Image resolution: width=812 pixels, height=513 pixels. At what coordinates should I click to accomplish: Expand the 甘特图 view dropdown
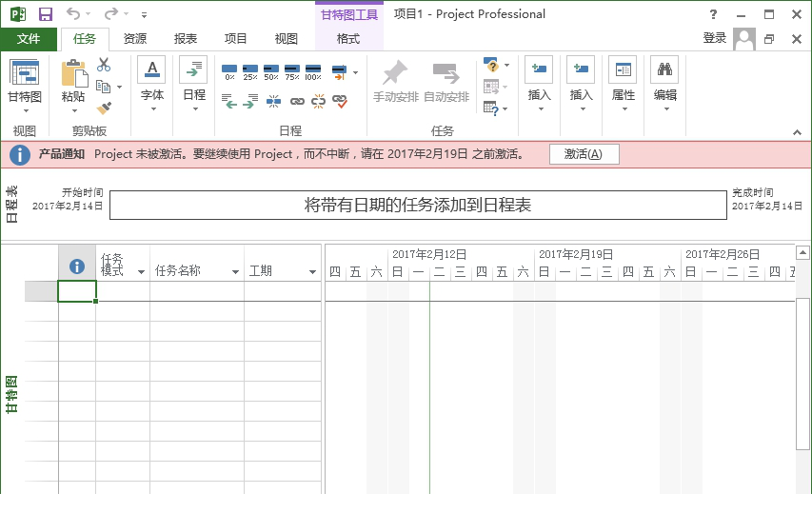click(25, 109)
